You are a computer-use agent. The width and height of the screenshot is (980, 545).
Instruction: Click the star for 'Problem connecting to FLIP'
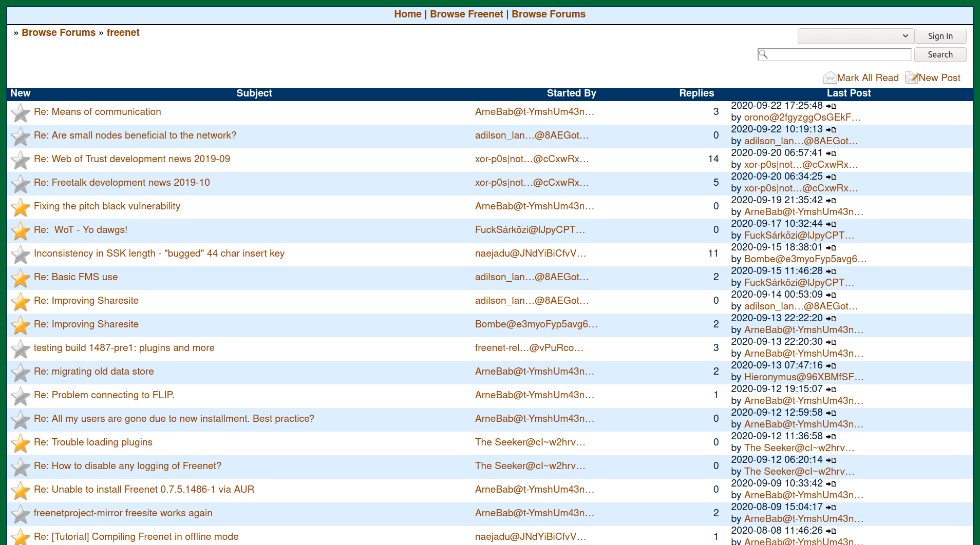point(21,396)
